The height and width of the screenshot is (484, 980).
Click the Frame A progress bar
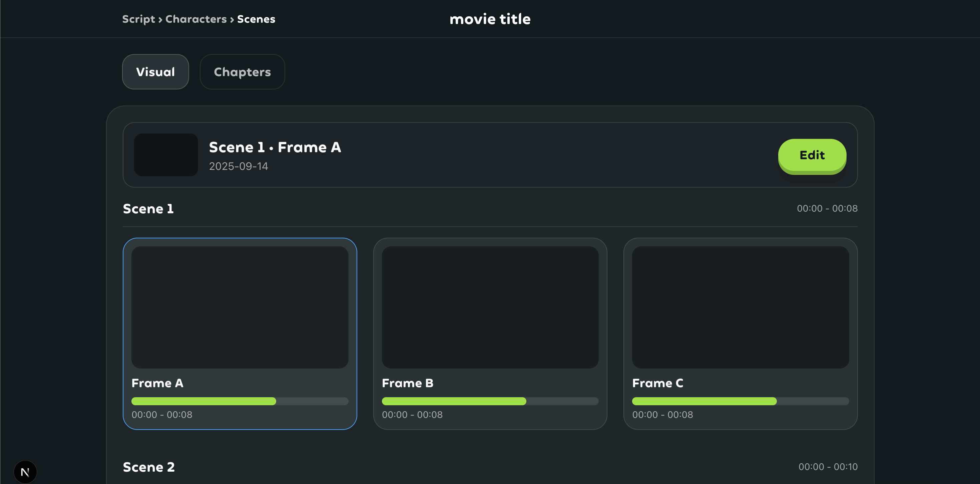pos(240,401)
